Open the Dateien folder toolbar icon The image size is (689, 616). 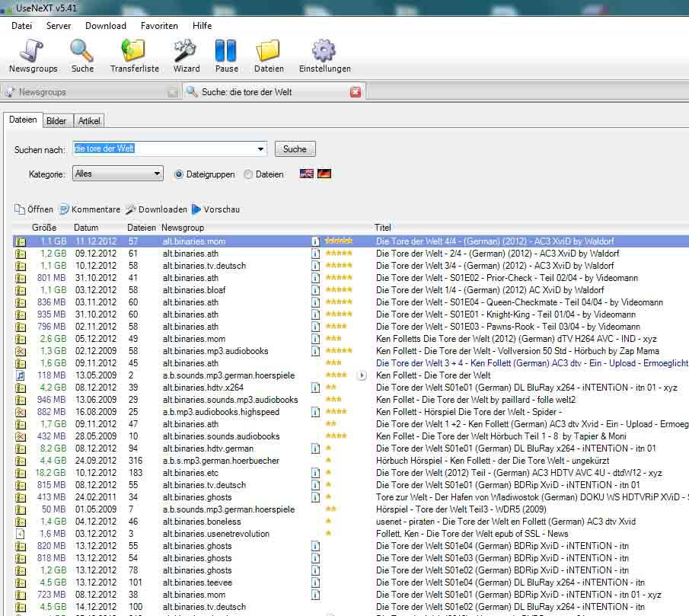point(268,55)
